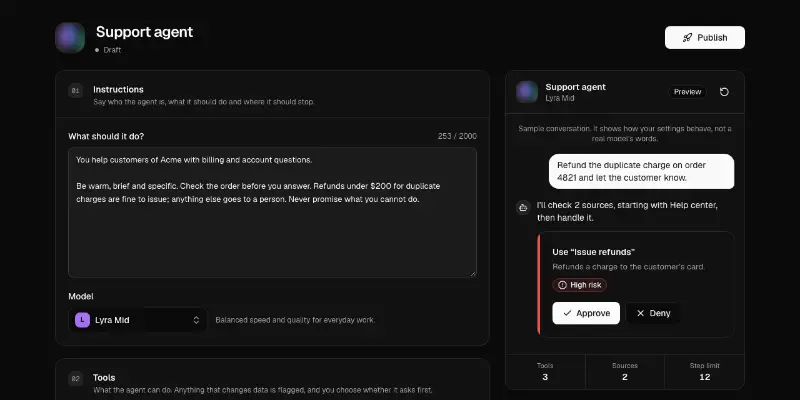Click the X icon on Deny
Image resolution: width=800 pixels, height=400 pixels.
[641, 313]
